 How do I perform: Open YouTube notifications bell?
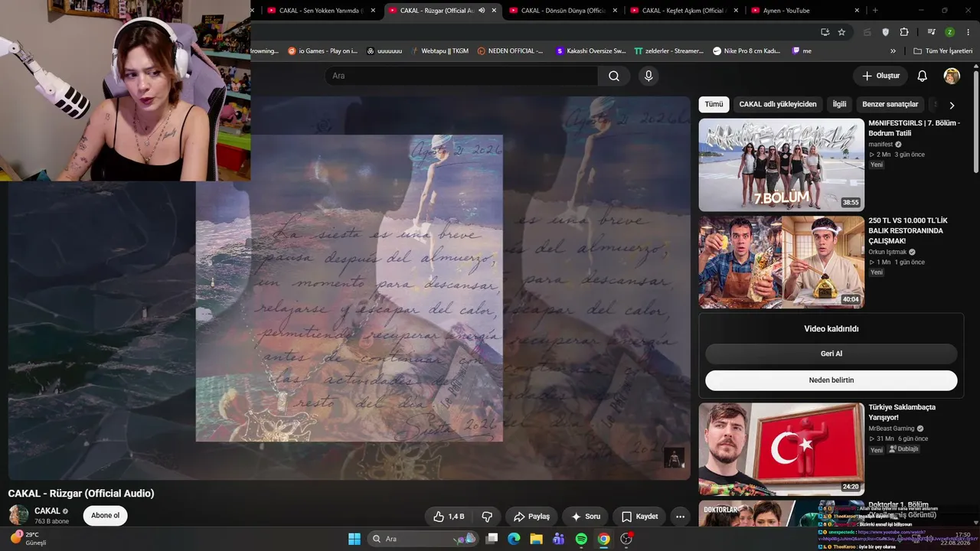(923, 76)
